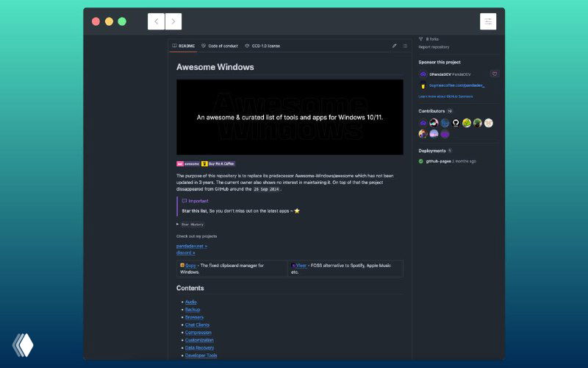Viewport: 588px width, 368px height.
Task: Open the Vleer project link
Action: click(x=301, y=265)
